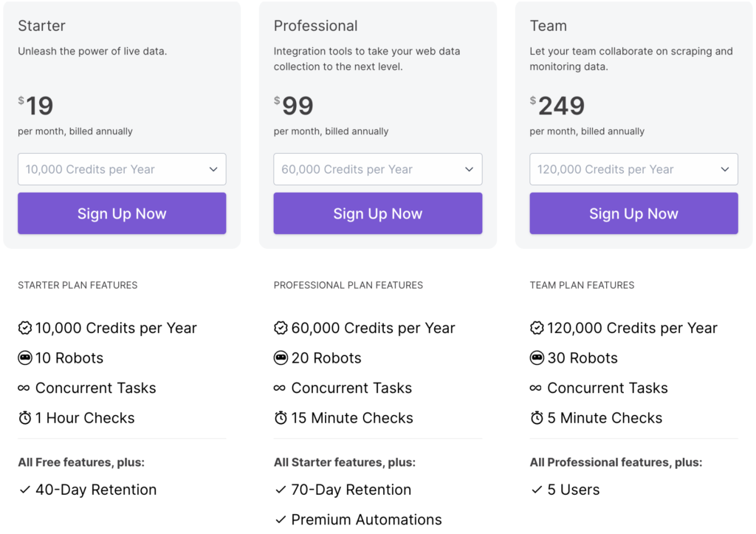
Task: Click the checkmark next to Premium Automations
Action: pyautogui.click(x=281, y=519)
